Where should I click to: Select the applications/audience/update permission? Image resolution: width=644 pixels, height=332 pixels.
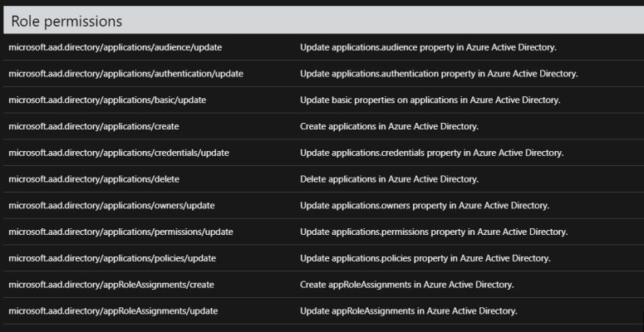(115, 47)
